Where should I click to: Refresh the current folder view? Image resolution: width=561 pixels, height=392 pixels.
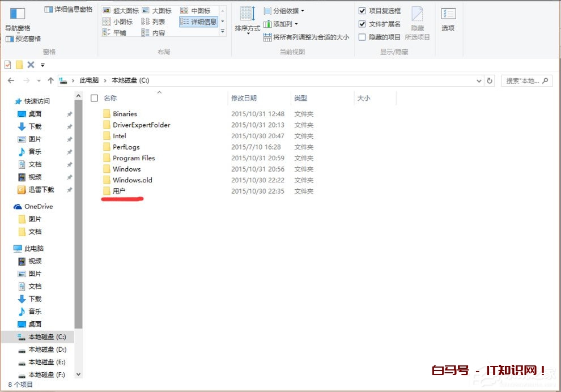(490, 80)
